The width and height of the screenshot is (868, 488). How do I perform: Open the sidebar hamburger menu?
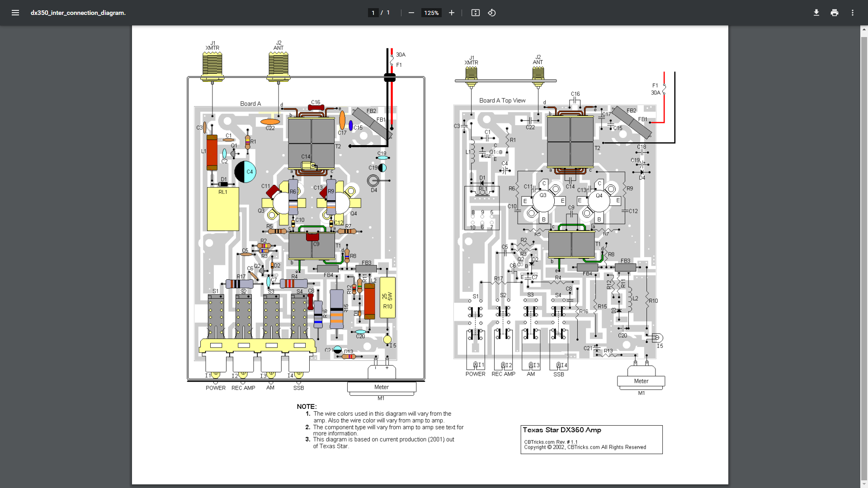[15, 13]
